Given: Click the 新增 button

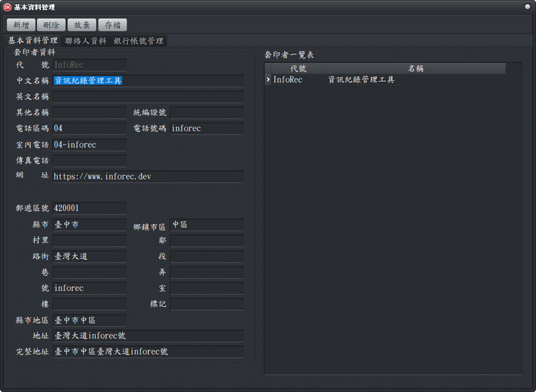Looking at the screenshot, I should (21, 25).
